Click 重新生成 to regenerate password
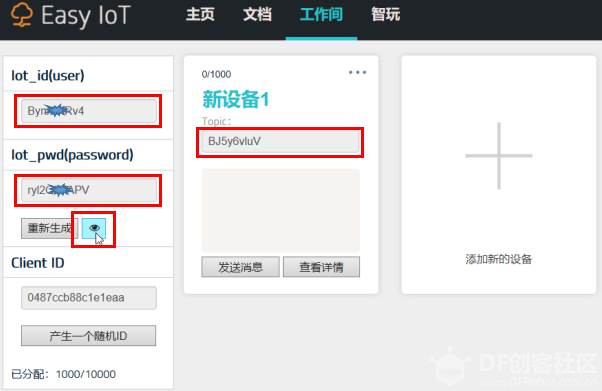Viewport: 602px width, 391px height. (x=50, y=229)
